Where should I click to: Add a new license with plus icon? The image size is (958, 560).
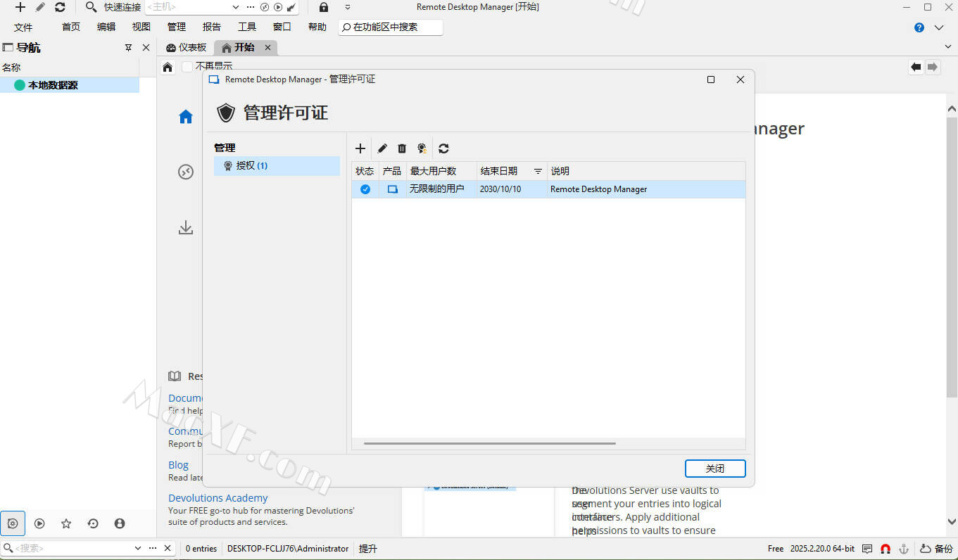360,148
